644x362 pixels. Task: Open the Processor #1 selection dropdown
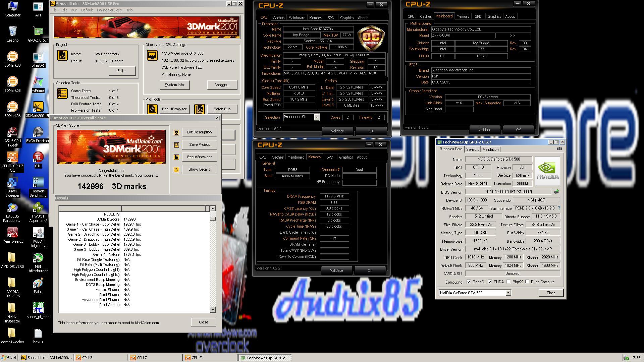(x=316, y=117)
